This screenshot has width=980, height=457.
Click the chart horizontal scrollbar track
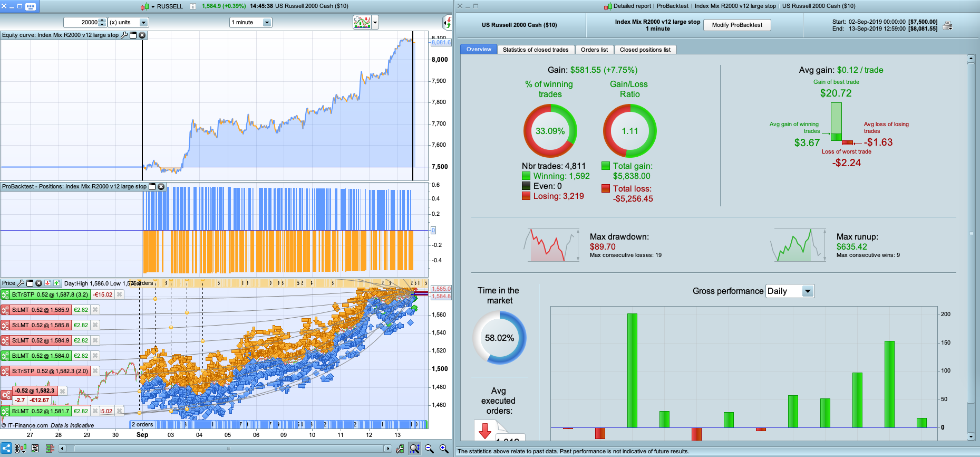pyautogui.click(x=228, y=449)
